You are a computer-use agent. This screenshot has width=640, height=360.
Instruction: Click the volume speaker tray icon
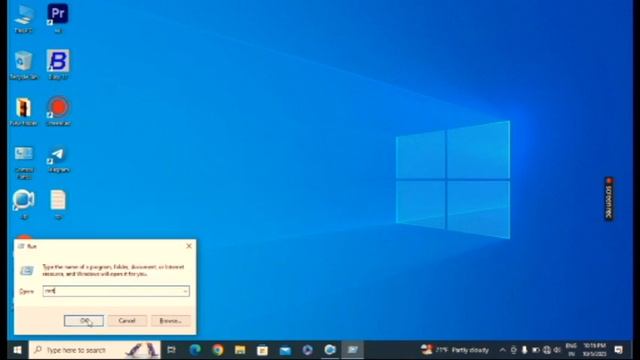[557, 350]
